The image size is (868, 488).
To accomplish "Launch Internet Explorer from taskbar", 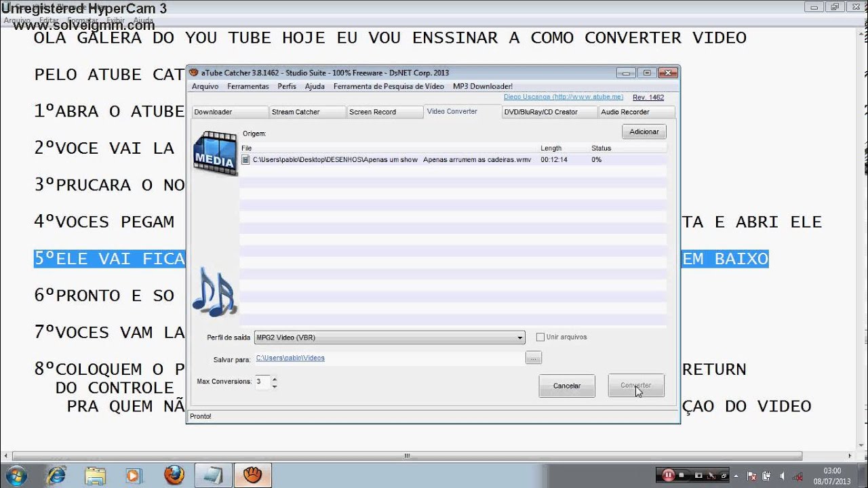I will click(56, 475).
